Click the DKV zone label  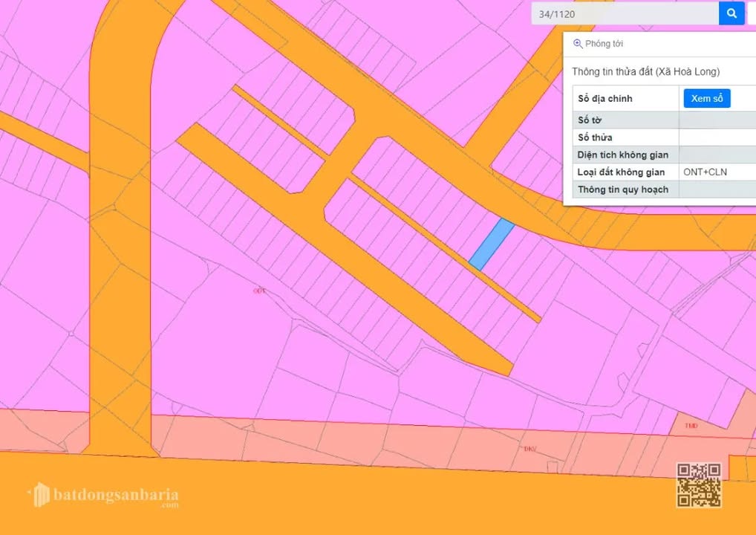coord(529,449)
